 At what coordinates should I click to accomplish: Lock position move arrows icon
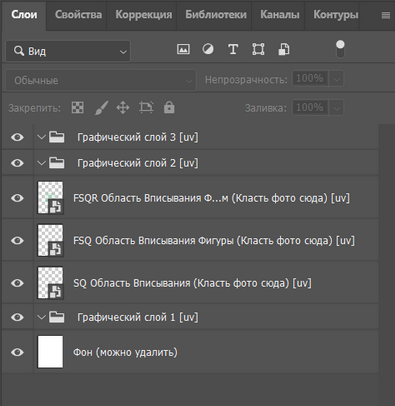point(123,108)
